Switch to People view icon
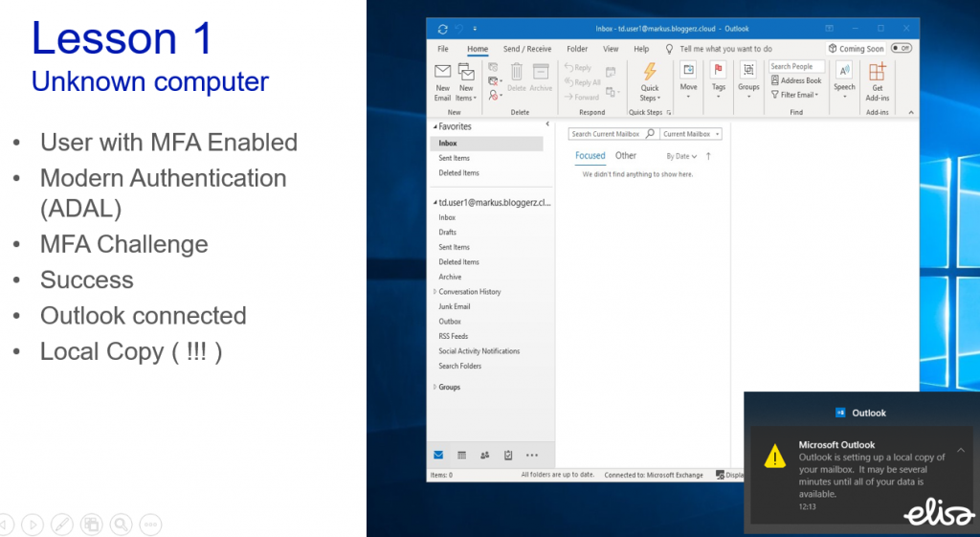 click(484, 455)
